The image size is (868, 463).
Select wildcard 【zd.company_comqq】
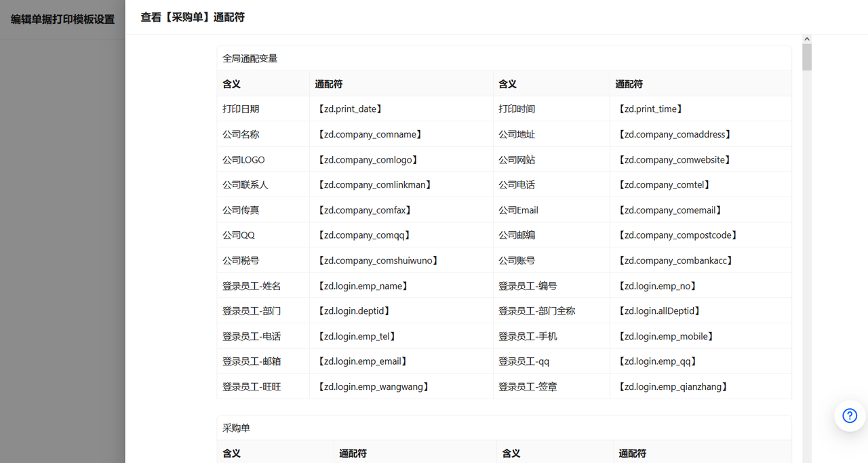pos(364,235)
